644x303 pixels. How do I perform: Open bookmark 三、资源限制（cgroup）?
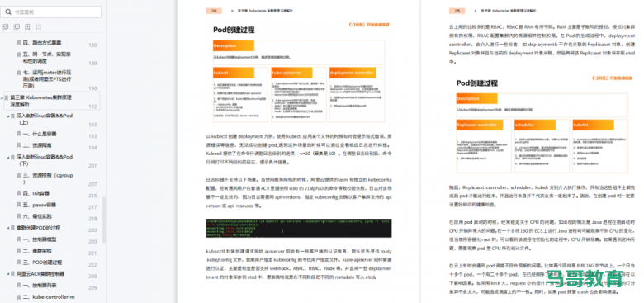pos(48,178)
